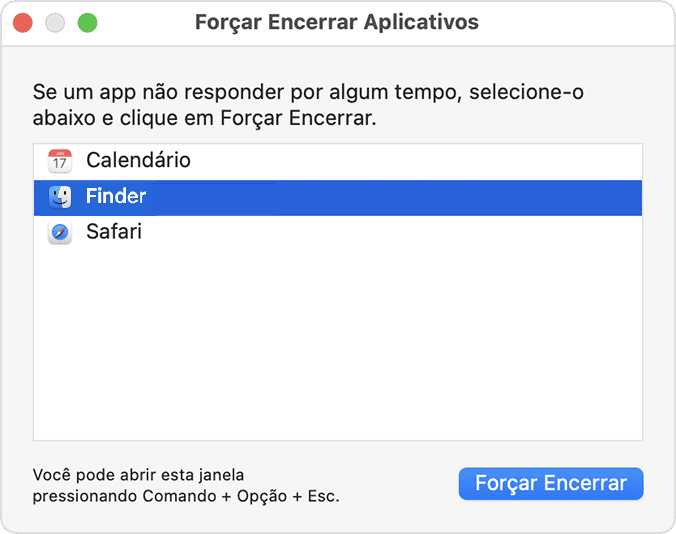The height and width of the screenshot is (534, 676).
Task: Close the window with the red button
Action: coord(24,22)
